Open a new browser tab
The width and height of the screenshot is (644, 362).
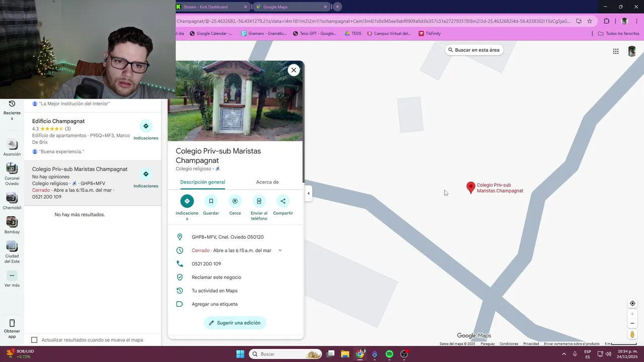pyautogui.click(x=338, y=7)
